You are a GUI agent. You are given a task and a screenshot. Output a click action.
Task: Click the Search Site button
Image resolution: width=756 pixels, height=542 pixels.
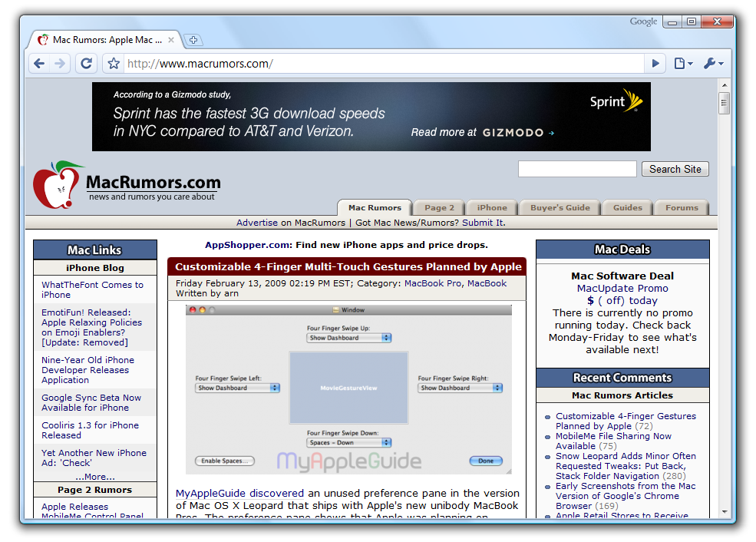click(x=675, y=169)
